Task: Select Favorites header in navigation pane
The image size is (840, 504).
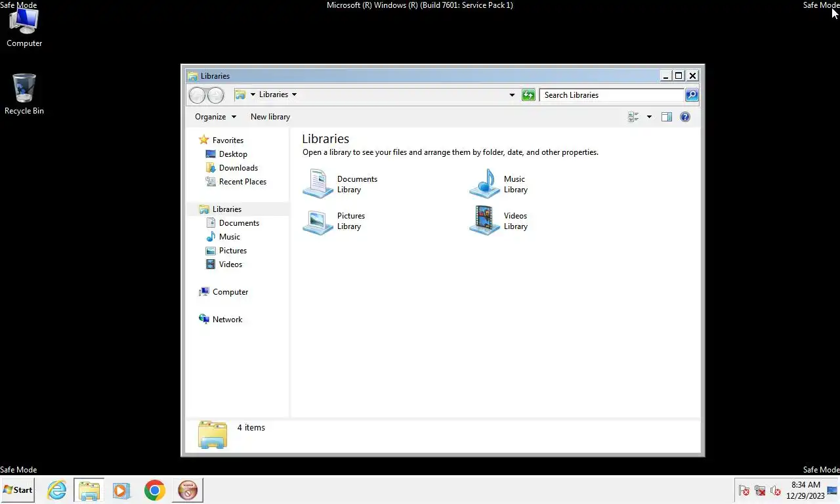Action: coord(228,140)
